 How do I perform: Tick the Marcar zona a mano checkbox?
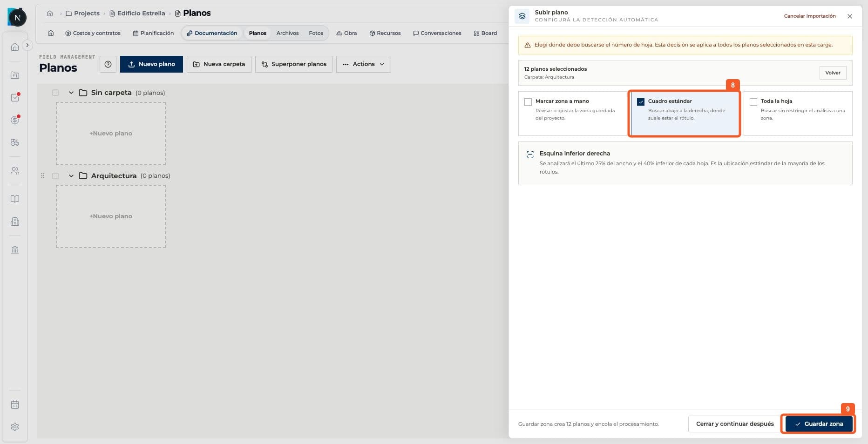528,101
